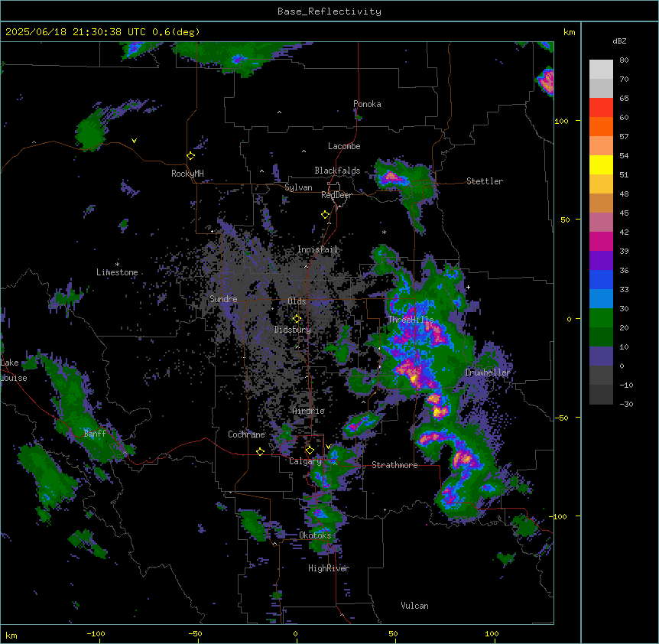The image size is (659, 644).
Task: Click the Drumheller label
Action: coord(488,372)
